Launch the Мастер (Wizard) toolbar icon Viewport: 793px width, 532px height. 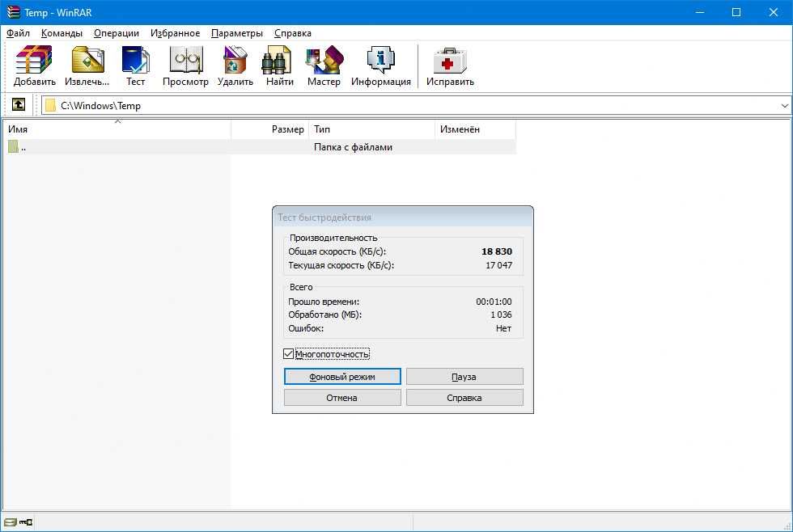click(324, 66)
